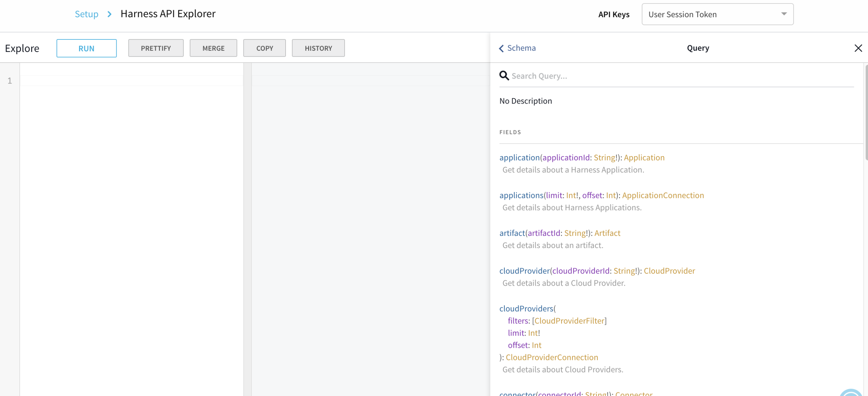Focus the Search Query input field
Image resolution: width=868 pixels, height=396 pixels.
[682, 76]
